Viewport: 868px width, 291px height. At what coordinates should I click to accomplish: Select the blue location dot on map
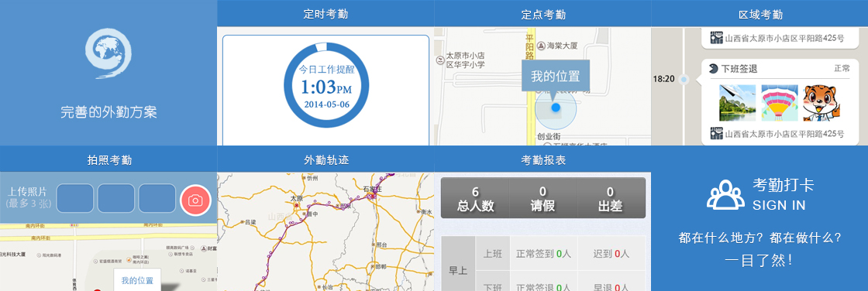point(556,108)
